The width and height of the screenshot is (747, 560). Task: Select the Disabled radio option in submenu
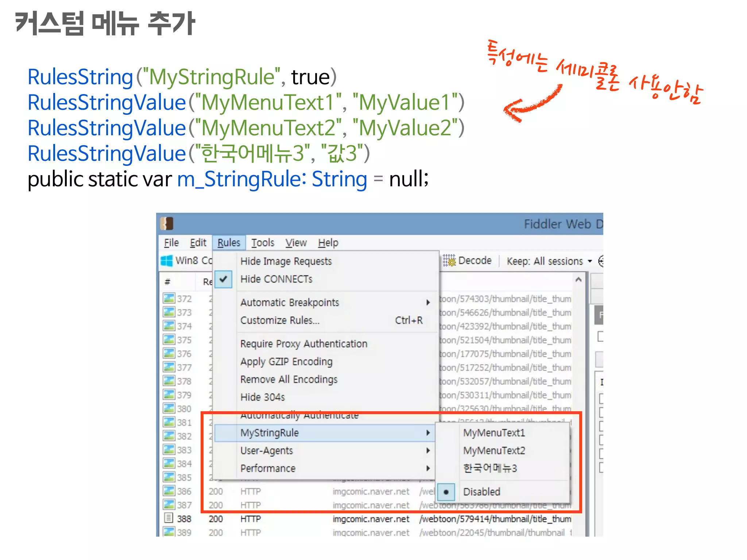(x=481, y=492)
